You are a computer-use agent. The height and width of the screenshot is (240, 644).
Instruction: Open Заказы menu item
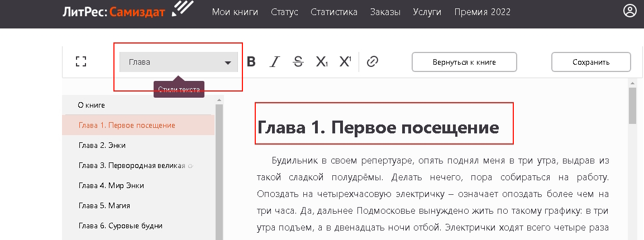pos(385,12)
